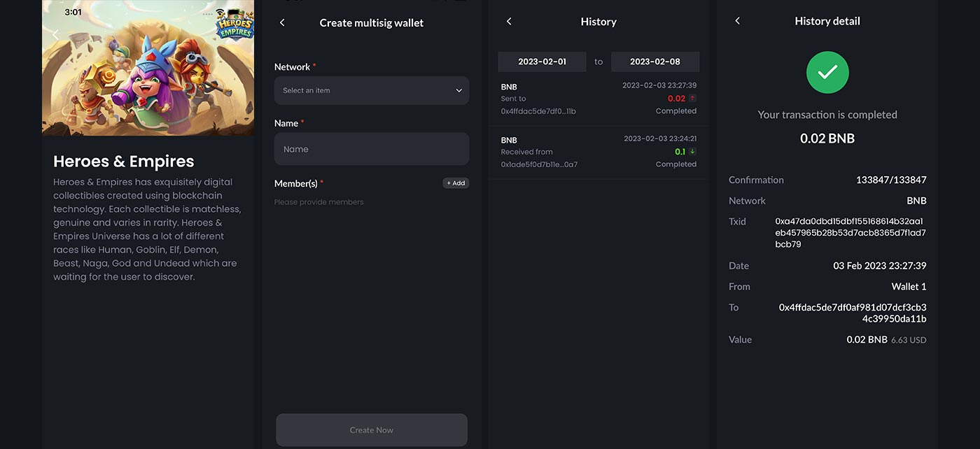The width and height of the screenshot is (980, 449).
Task: Select the BNB received 0.1 transaction entry
Action: pyautogui.click(x=598, y=152)
